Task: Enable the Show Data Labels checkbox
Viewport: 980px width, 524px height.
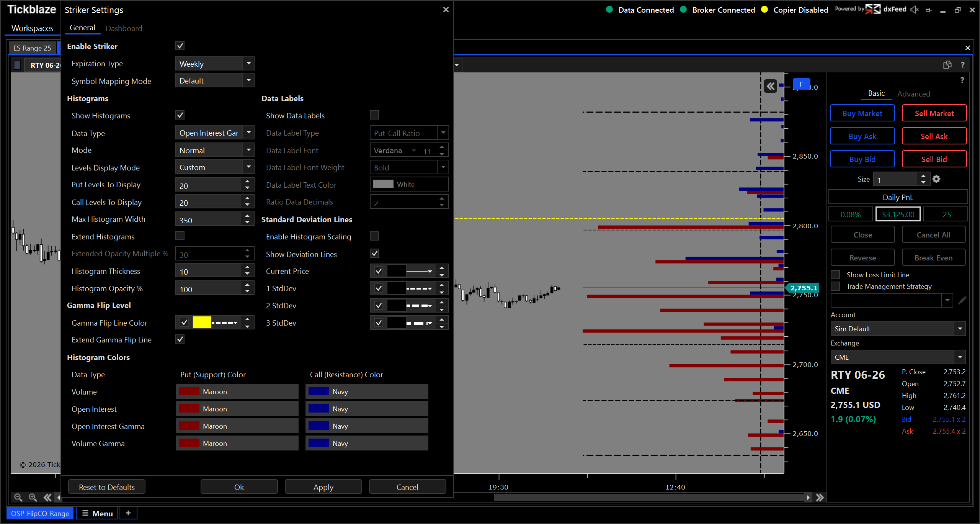Action: click(x=374, y=115)
